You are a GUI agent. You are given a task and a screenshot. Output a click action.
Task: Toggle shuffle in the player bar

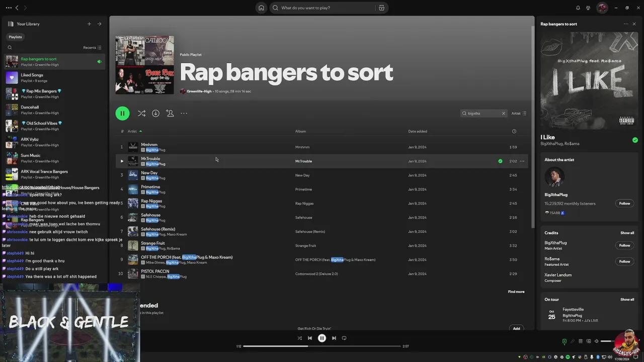pos(299,338)
